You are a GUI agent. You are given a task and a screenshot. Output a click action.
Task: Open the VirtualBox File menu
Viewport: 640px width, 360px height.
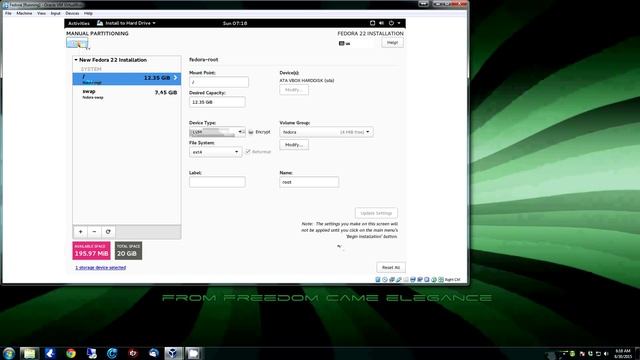[8, 13]
